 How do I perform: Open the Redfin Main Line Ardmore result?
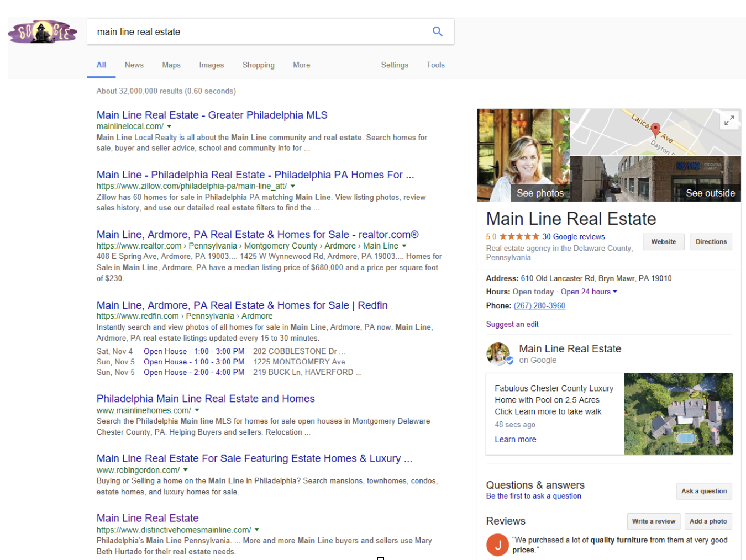point(242,305)
